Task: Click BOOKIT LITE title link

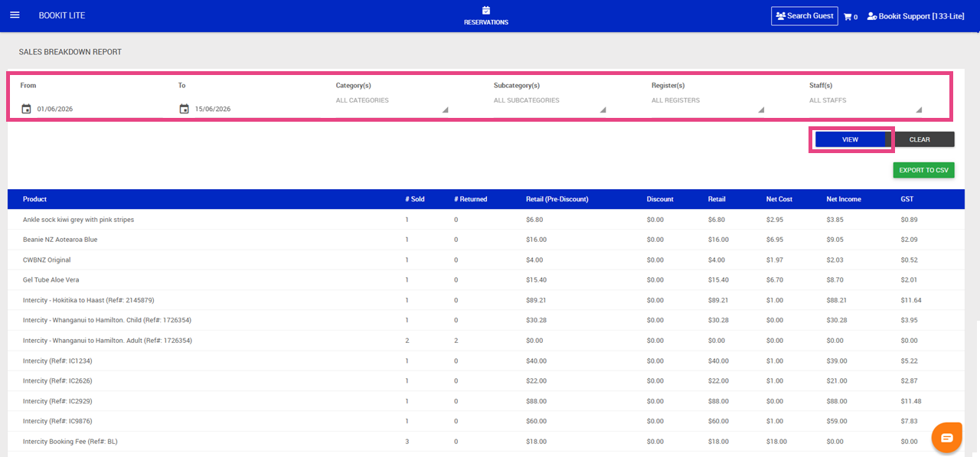Action: point(62,16)
